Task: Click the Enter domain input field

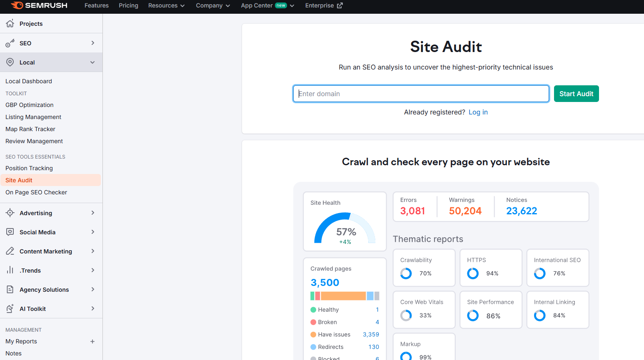Action: tap(421, 94)
